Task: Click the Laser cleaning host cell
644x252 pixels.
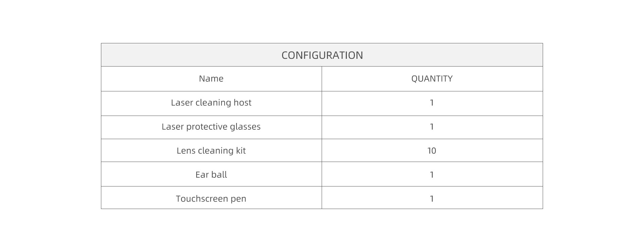Action: click(211, 103)
